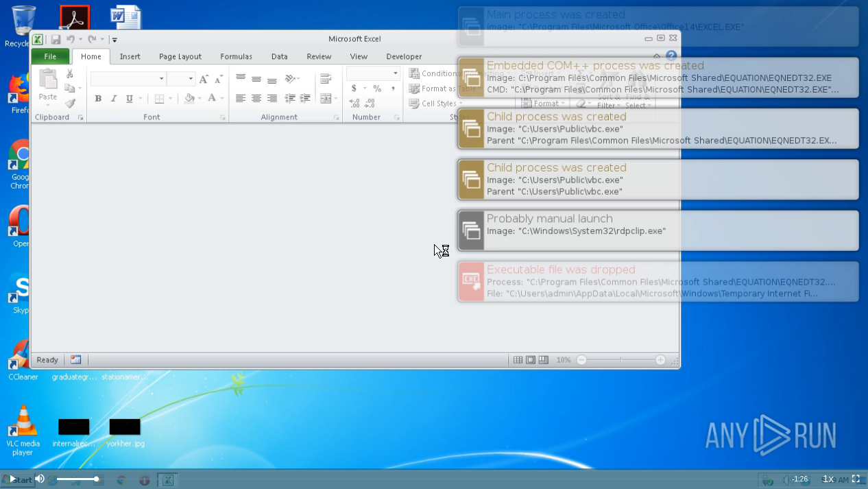This screenshot has width=868, height=489.
Task: Switch to Page Break Preview in status bar
Action: [544, 360]
